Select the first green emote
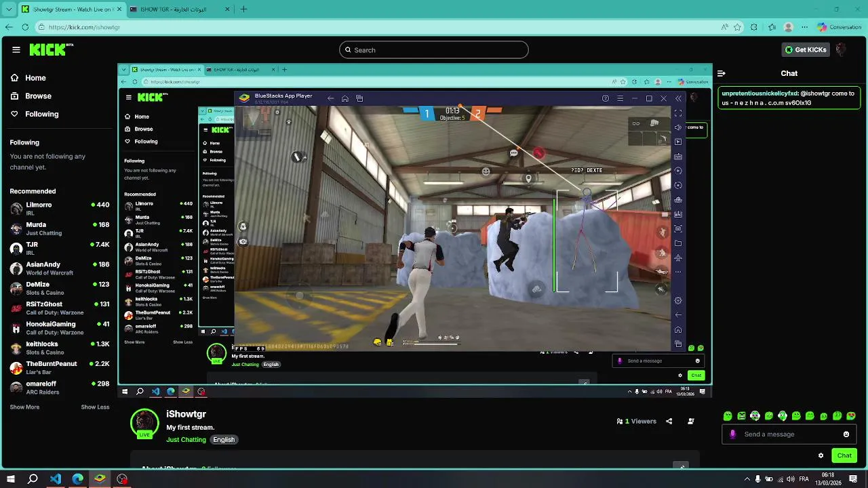The width and height of the screenshot is (868, 488). click(x=728, y=416)
